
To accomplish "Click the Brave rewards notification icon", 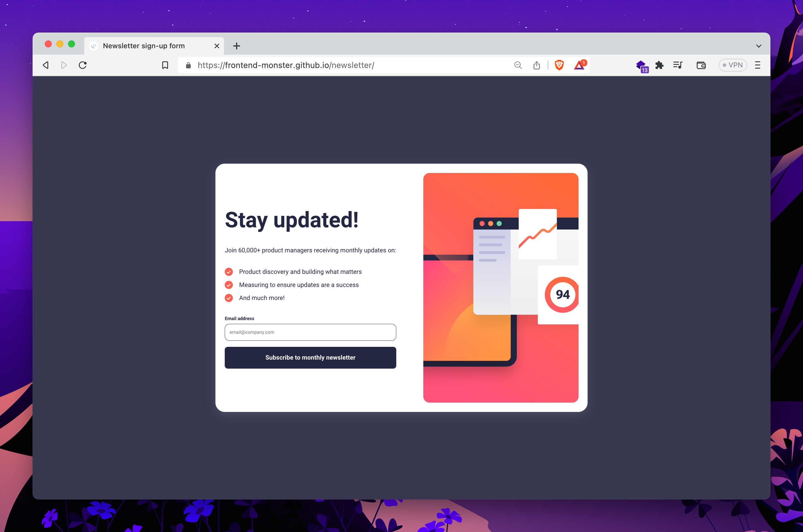I will pyautogui.click(x=580, y=65).
